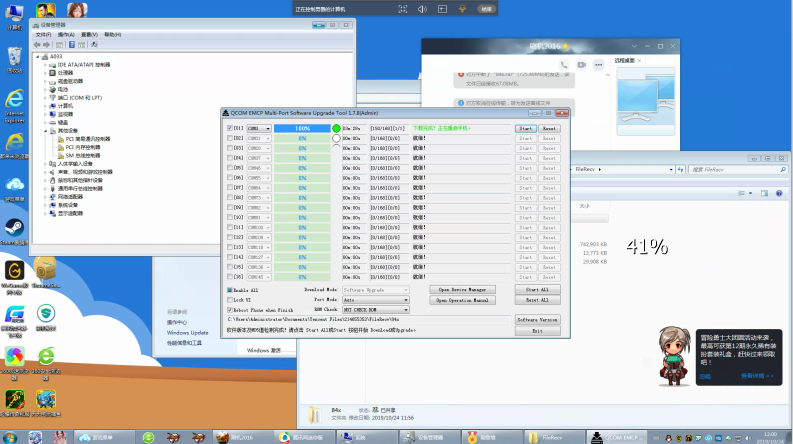793x444 pixels.
Task: Open the 查看(V) menu in Device Manager
Action: tap(89, 34)
